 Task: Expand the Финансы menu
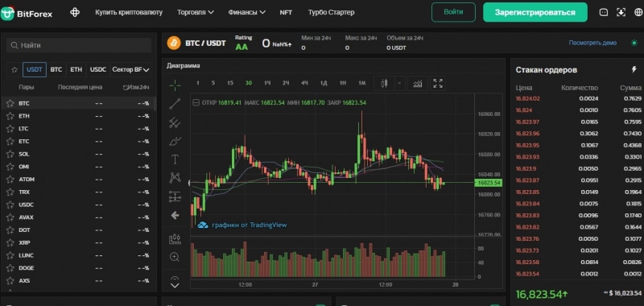pos(247,12)
